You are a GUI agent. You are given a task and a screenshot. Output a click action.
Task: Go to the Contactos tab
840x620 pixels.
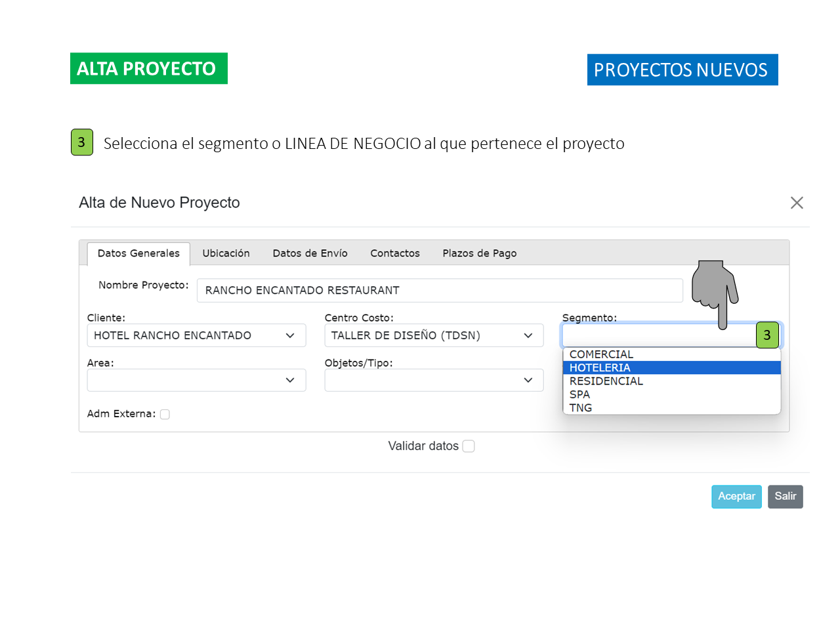pyautogui.click(x=394, y=253)
